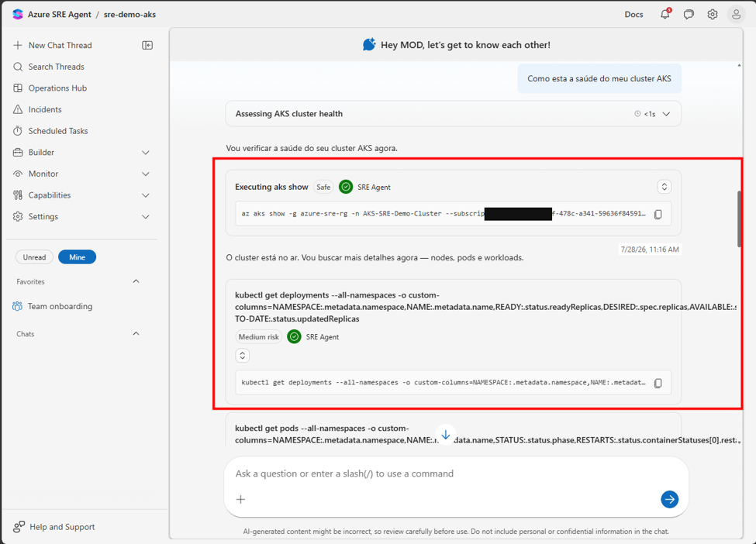Image resolution: width=756 pixels, height=544 pixels.
Task: Collapse the sidebar with the panel icon
Action: (x=147, y=45)
